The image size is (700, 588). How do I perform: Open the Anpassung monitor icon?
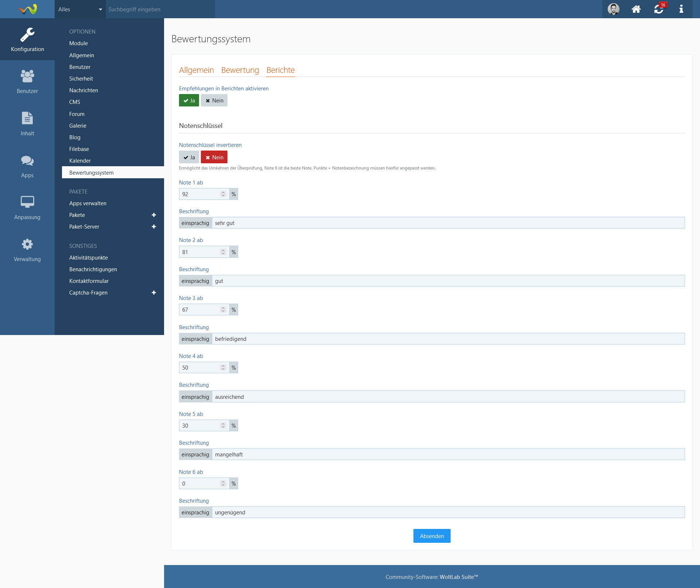tap(27, 202)
